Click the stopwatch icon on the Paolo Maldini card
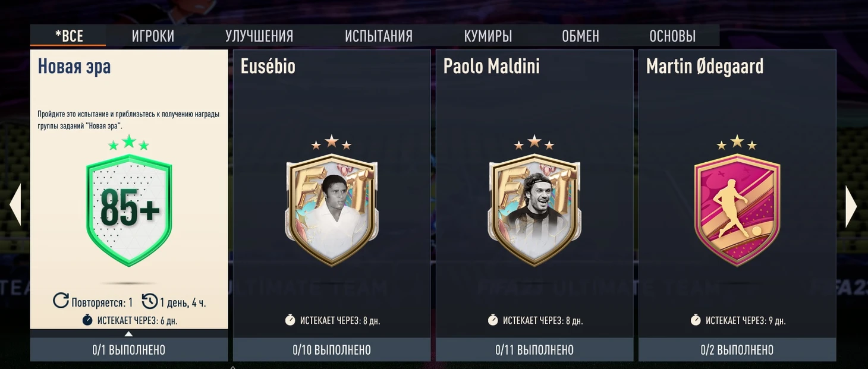The width and height of the screenshot is (868, 369). click(493, 320)
